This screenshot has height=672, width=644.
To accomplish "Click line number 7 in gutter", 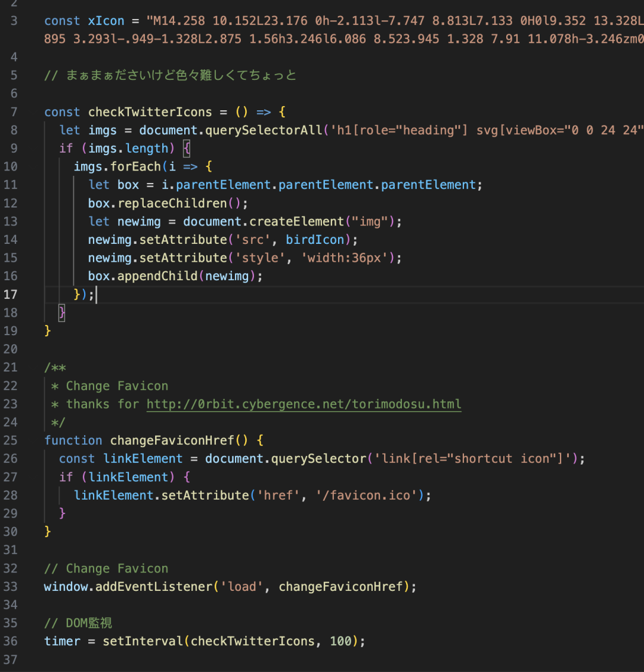I will 14,112.
